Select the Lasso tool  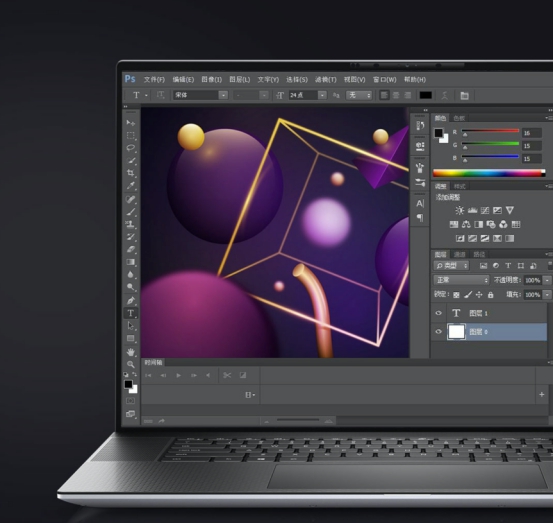coord(131,148)
